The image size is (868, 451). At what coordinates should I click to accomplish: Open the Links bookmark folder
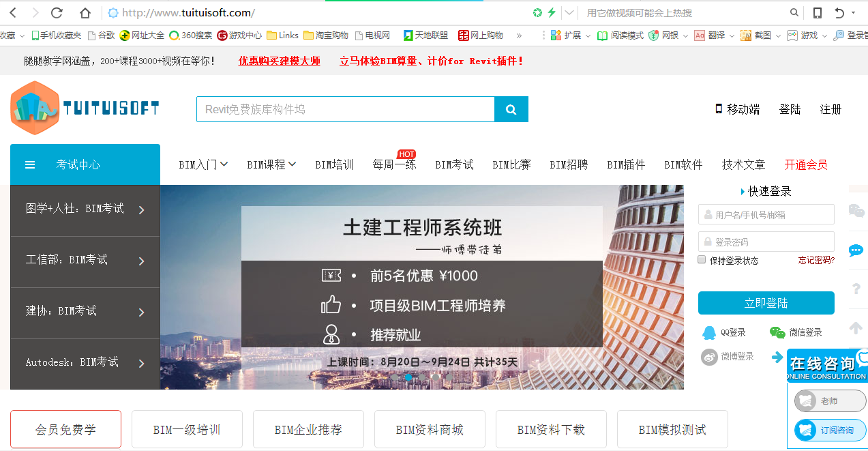[282, 35]
